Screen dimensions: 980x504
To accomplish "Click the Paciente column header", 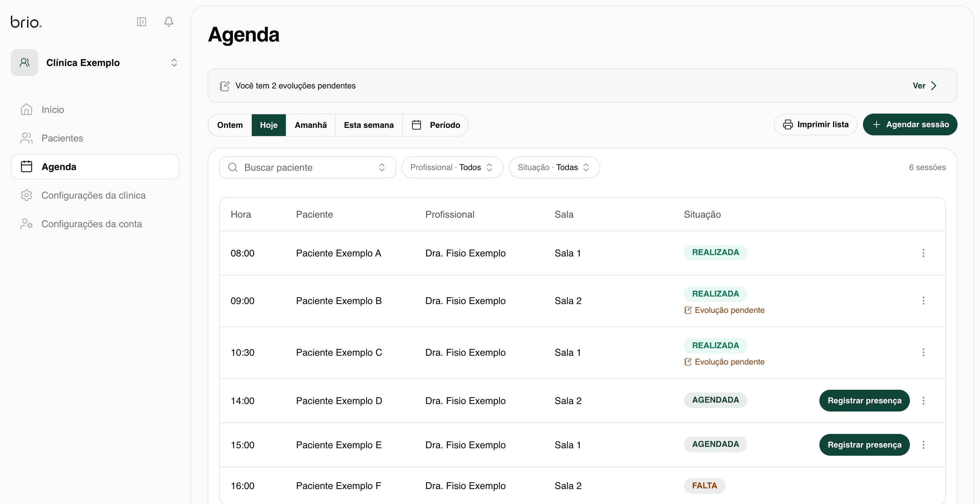I will 314,214.
